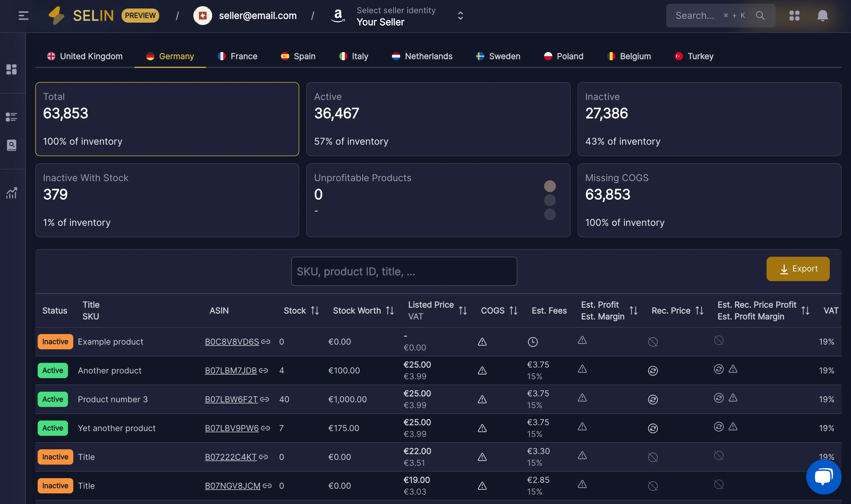Click rec. profit refresh icon for Yet another product
Viewport: 851px width, 504px height.
click(719, 427)
